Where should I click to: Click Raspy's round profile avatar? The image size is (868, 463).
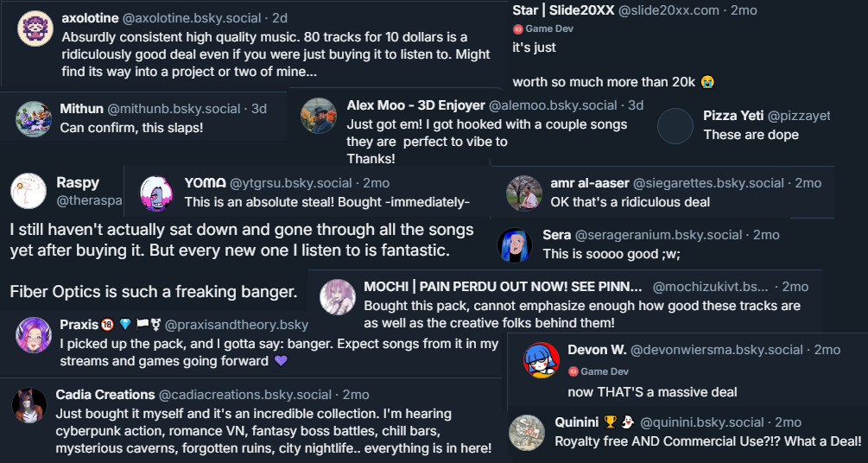[x=28, y=190]
